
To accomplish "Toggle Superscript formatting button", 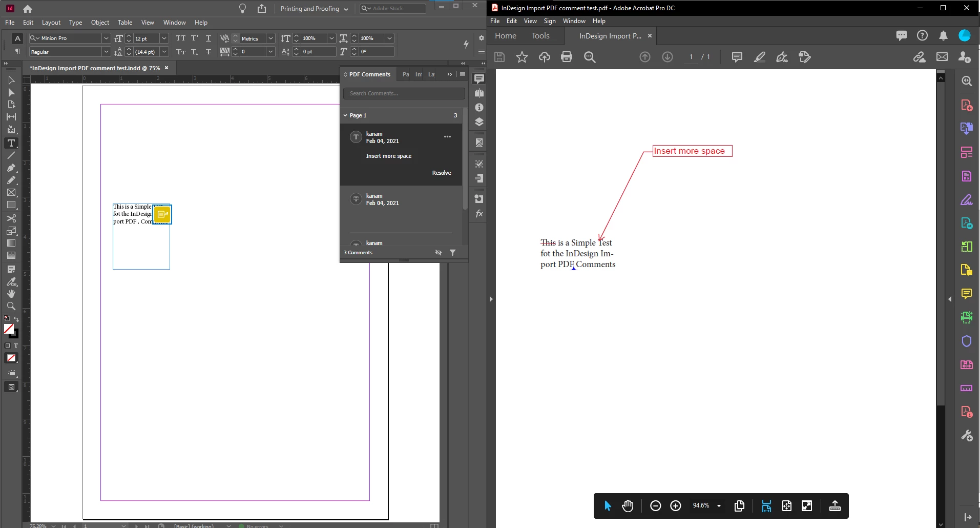I will pyautogui.click(x=195, y=38).
